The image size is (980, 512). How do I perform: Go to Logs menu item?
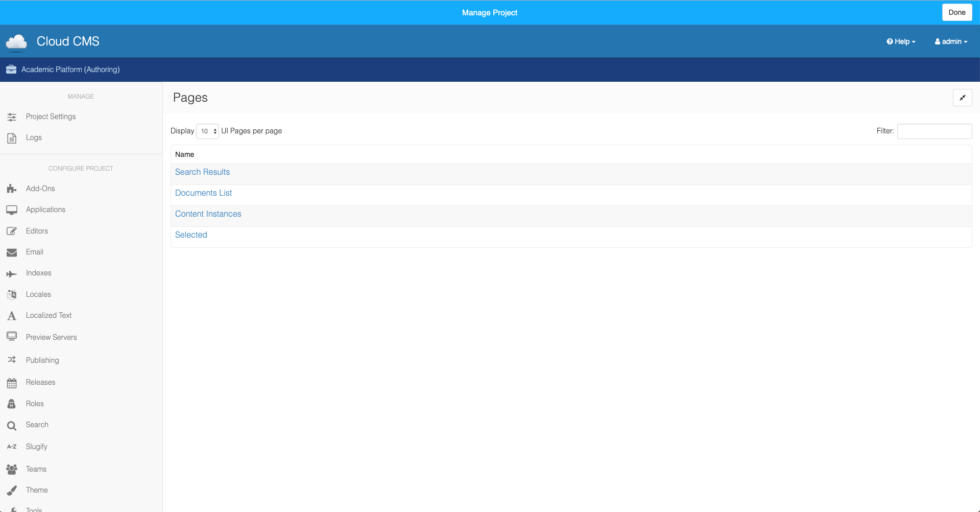pyautogui.click(x=34, y=137)
